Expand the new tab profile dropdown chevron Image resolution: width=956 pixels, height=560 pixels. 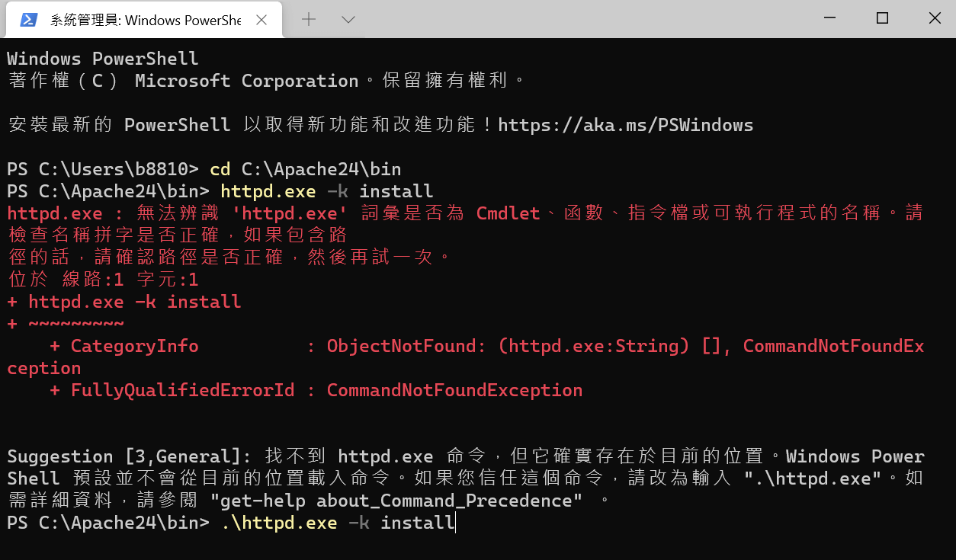click(x=348, y=20)
